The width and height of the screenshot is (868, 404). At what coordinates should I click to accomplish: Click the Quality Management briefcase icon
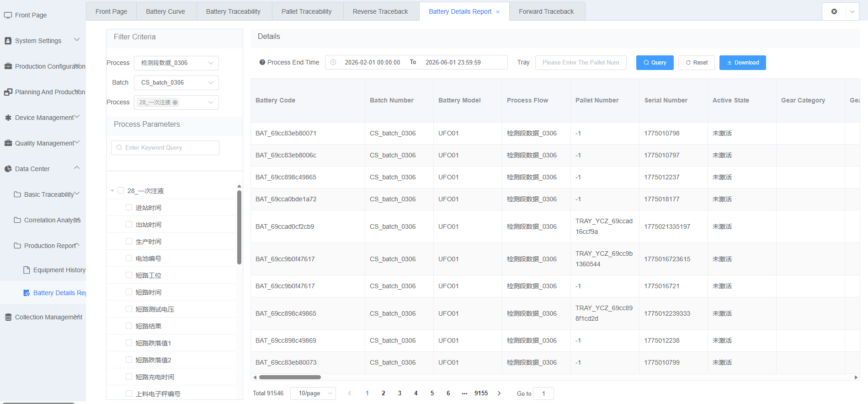pos(8,143)
